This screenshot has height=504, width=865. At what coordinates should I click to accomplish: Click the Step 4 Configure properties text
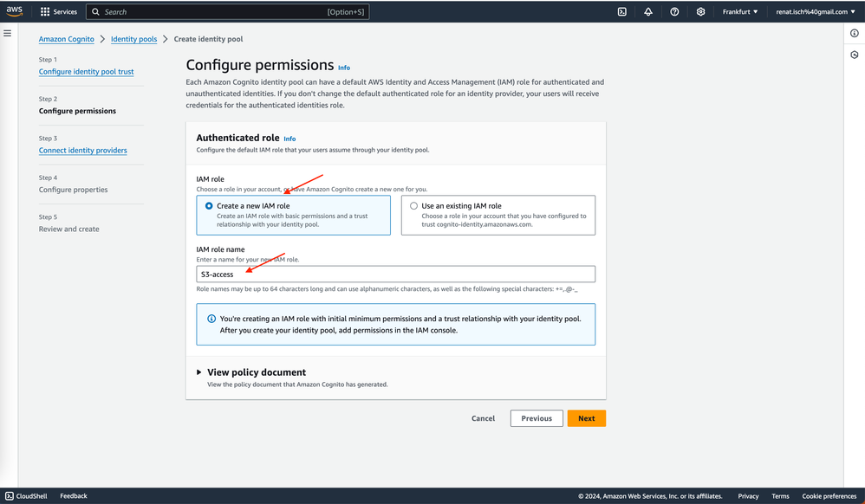tap(74, 190)
